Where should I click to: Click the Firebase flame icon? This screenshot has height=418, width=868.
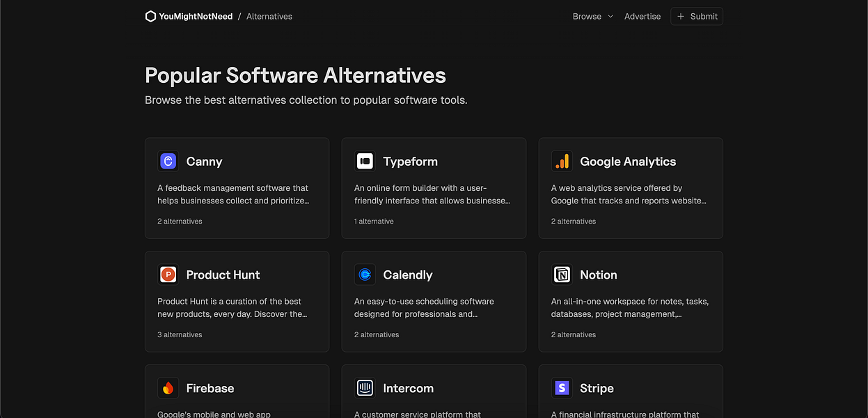coord(168,389)
